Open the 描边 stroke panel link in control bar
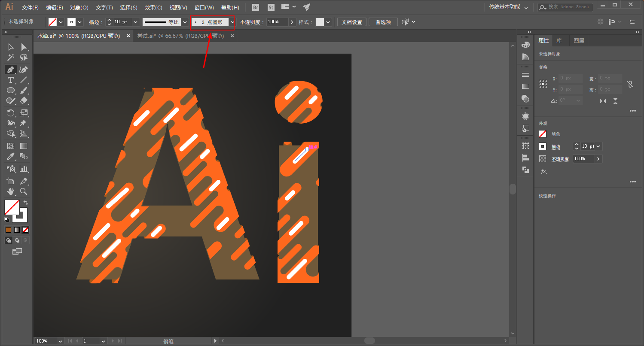 click(95, 22)
